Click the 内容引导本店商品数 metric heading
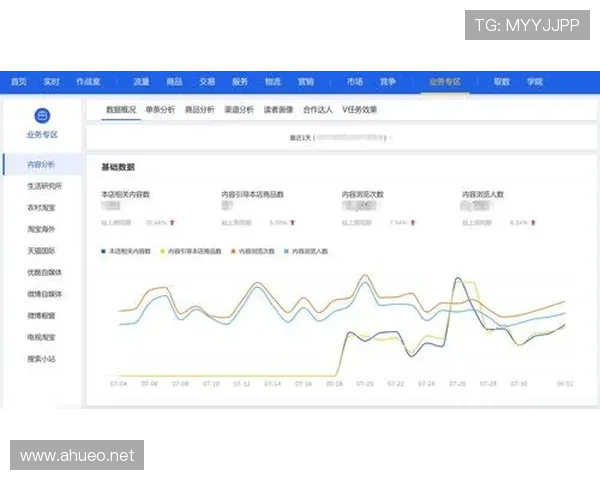Image resolution: width=600 pixels, height=480 pixels. click(x=252, y=194)
